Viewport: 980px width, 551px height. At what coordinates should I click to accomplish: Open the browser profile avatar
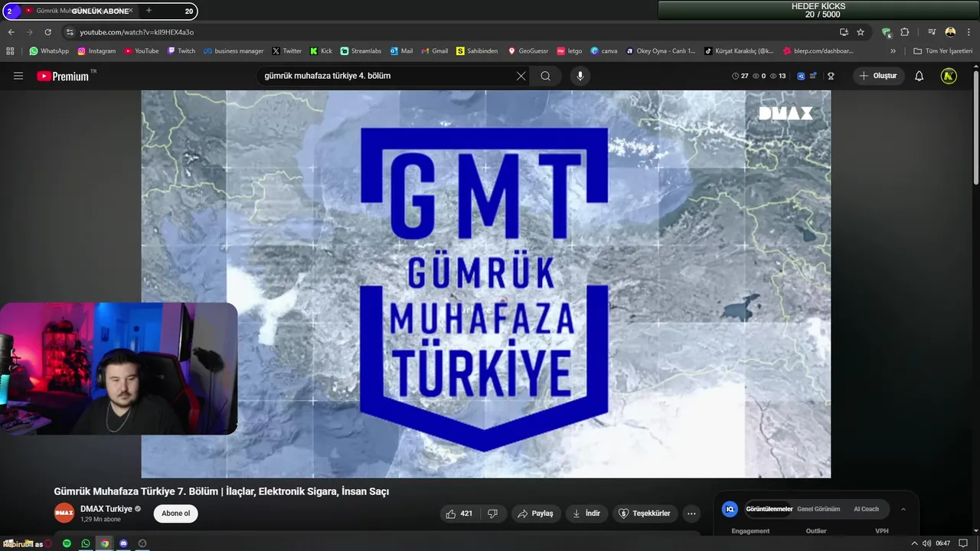coord(950,32)
